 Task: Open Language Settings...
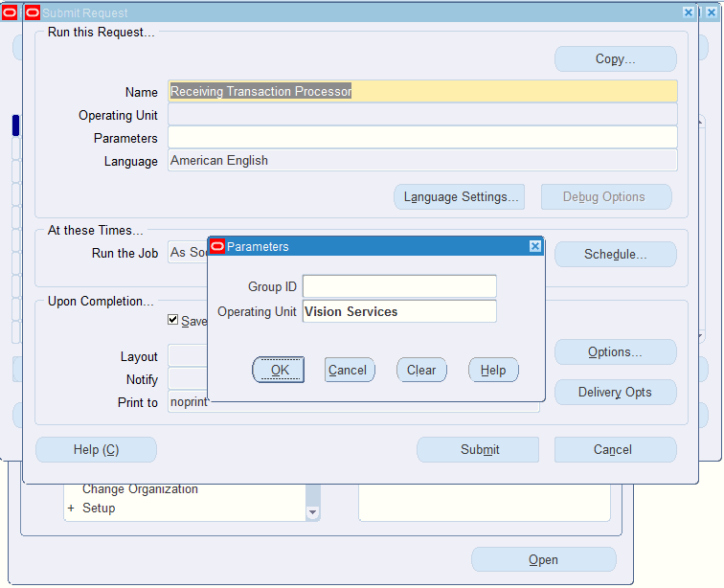pyautogui.click(x=460, y=196)
